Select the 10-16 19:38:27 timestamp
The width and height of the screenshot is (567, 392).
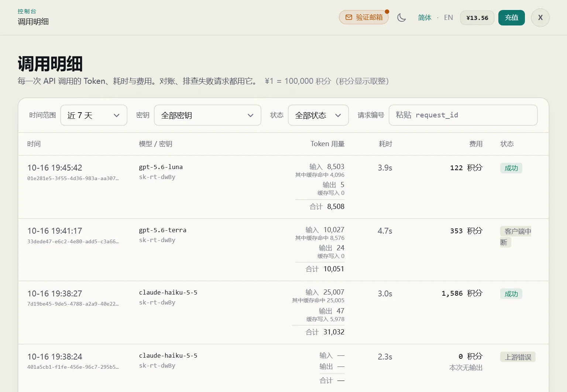(55, 293)
